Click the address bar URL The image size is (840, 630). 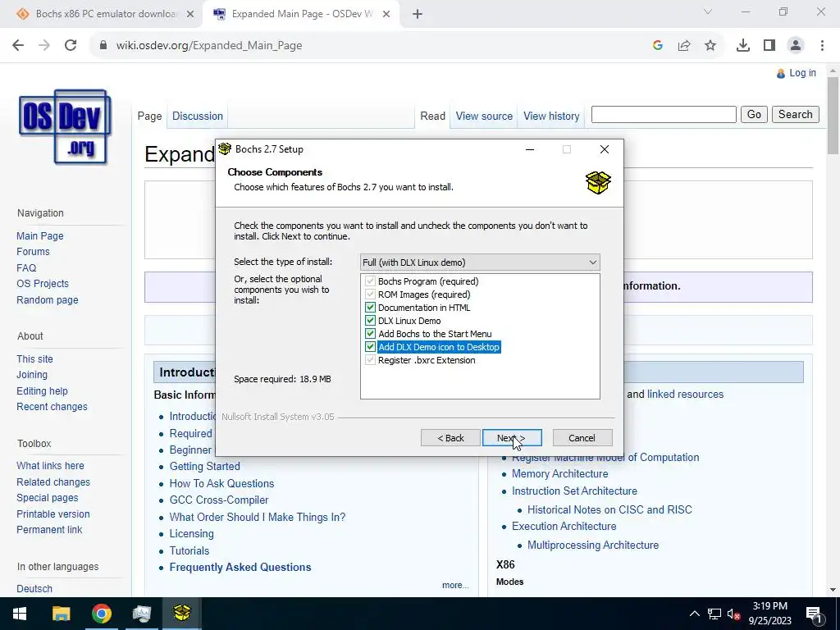(209, 46)
